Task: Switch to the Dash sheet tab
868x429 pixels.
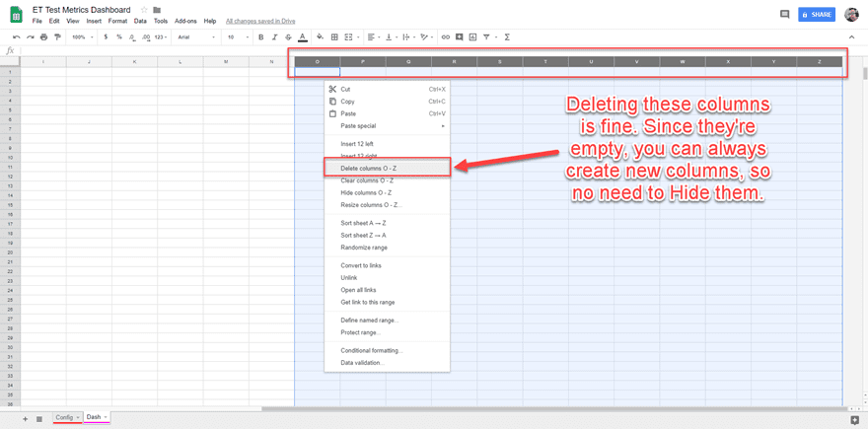Action: pos(95,417)
